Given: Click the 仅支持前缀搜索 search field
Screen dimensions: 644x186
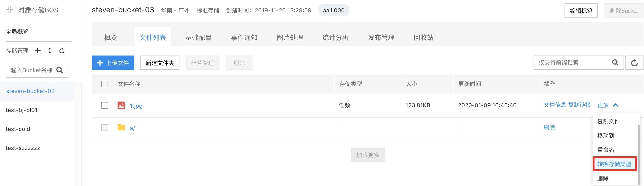Looking at the screenshot, I should [573, 63].
